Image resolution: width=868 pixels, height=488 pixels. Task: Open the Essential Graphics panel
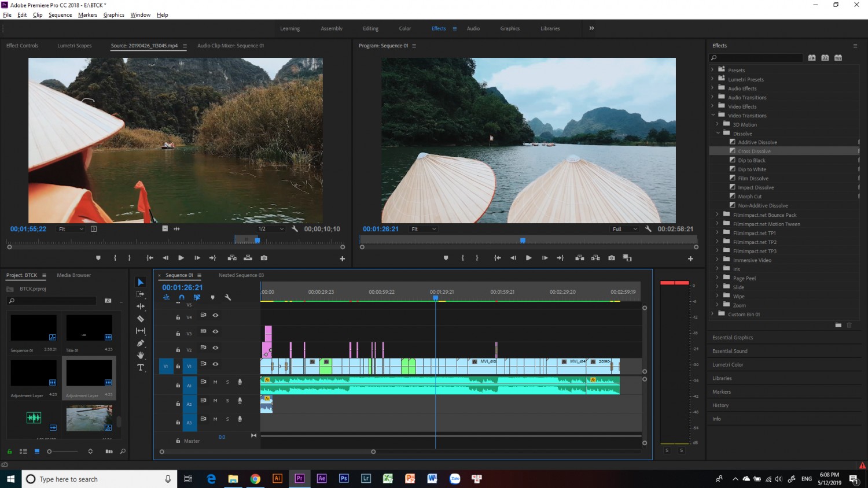point(733,338)
